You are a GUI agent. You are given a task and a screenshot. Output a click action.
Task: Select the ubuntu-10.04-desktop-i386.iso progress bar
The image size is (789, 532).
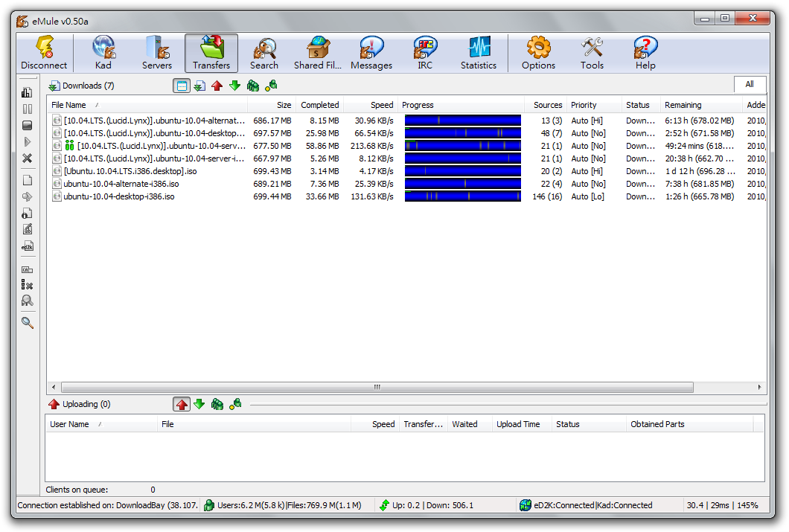(463, 196)
